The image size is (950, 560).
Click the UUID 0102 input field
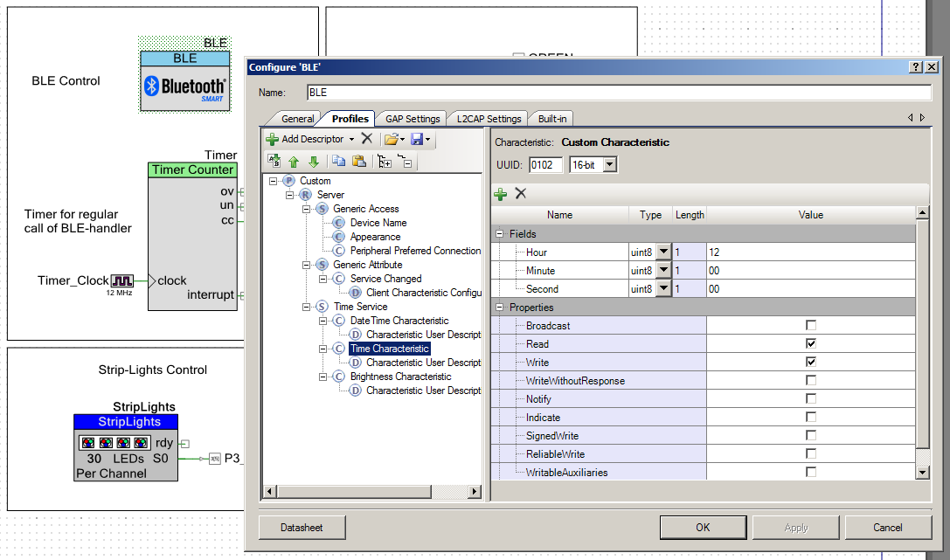545,164
